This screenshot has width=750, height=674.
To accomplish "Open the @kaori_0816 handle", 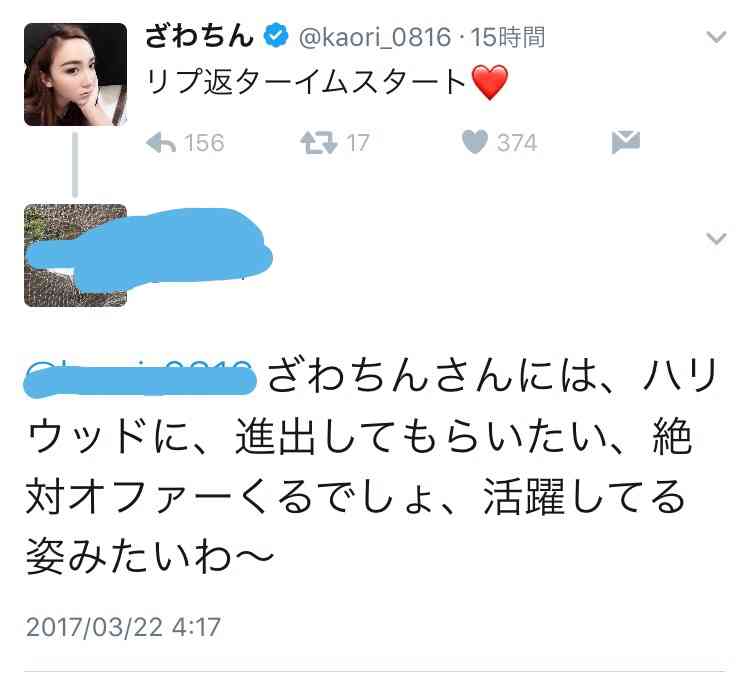I will coord(375,37).
